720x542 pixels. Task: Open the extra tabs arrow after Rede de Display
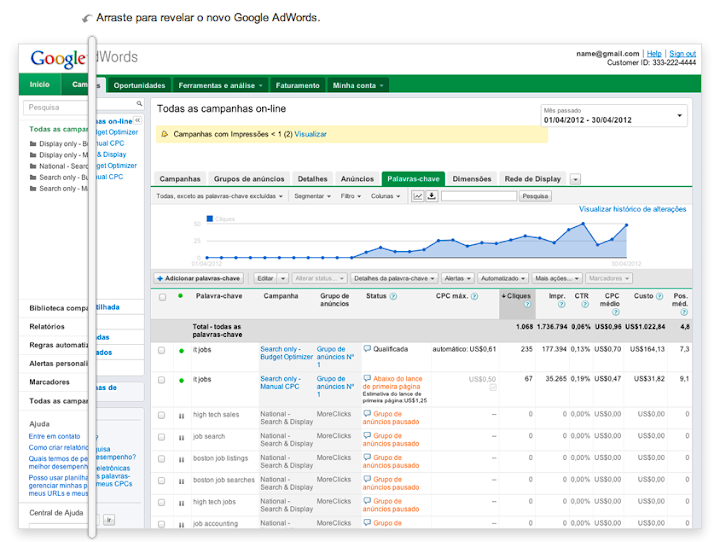coord(575,179)
